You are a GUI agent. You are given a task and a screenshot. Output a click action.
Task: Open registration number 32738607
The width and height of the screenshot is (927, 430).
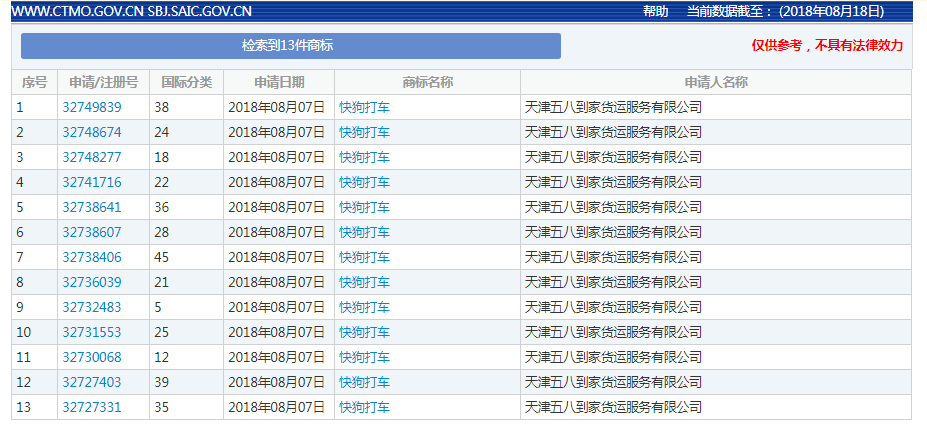[92, 232]
